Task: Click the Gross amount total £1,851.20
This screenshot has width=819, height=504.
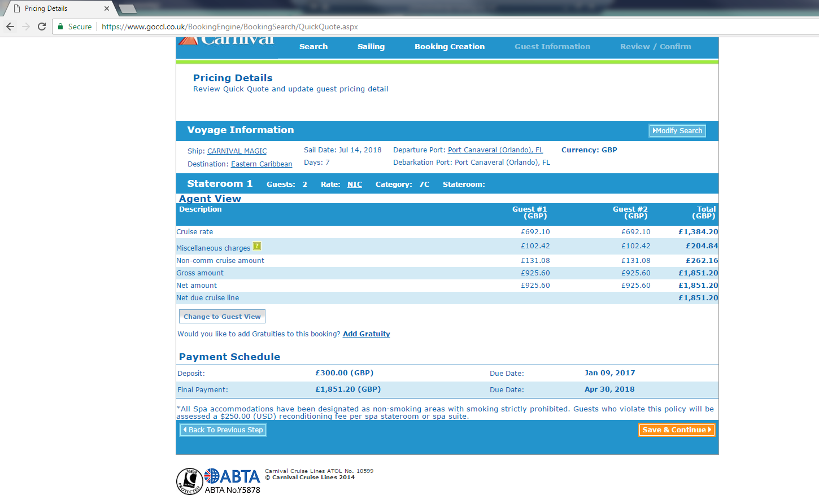Action: pyautogui.click(x=698, y=273)
